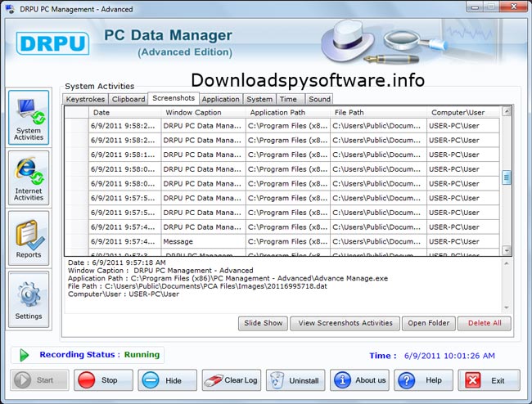Click the Open Folder button
Screen dimensions: 532x404
click(x=429, y=323)
